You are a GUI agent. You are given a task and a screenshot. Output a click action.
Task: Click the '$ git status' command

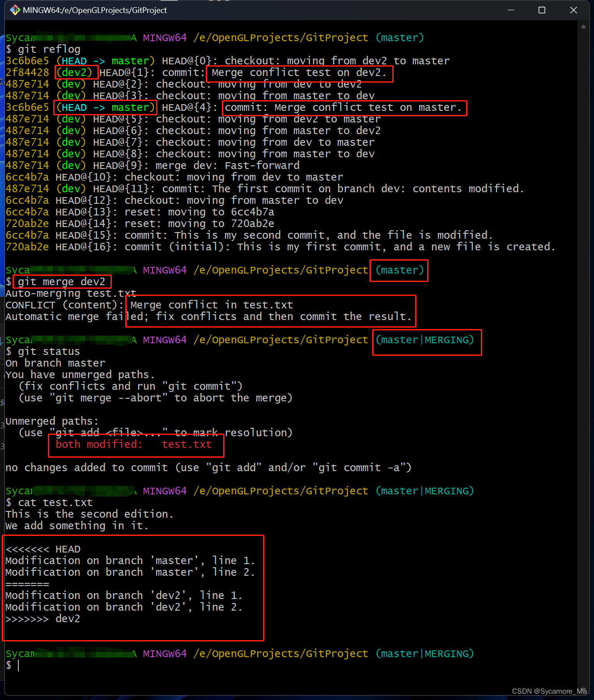click(43, 351)
